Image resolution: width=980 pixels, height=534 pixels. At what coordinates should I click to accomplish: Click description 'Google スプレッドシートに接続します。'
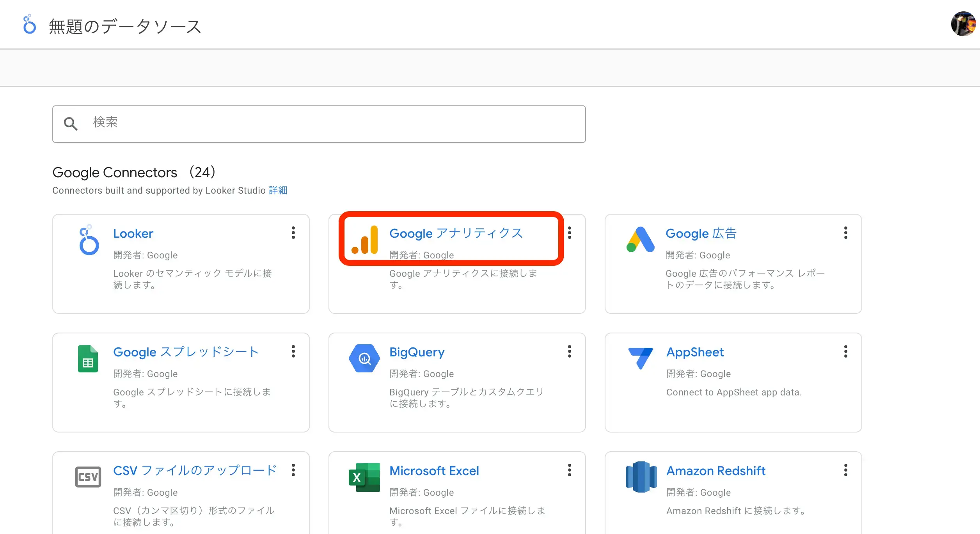(x=192, y=398)
